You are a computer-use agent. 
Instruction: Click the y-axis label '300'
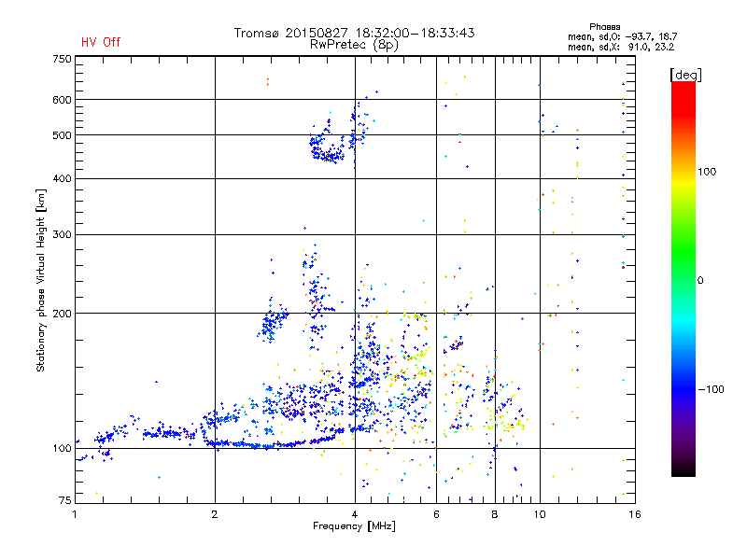pos(62,235)
